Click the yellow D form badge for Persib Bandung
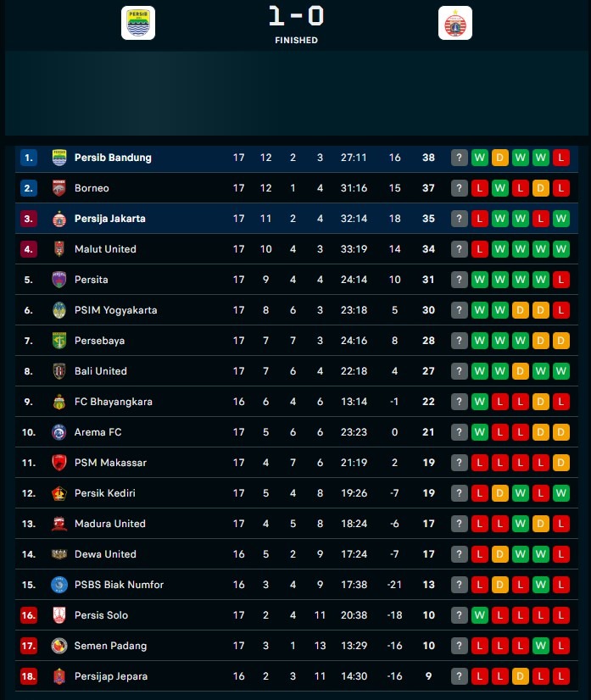The height and width of the screenshot is (700, 591). [500, 158]
